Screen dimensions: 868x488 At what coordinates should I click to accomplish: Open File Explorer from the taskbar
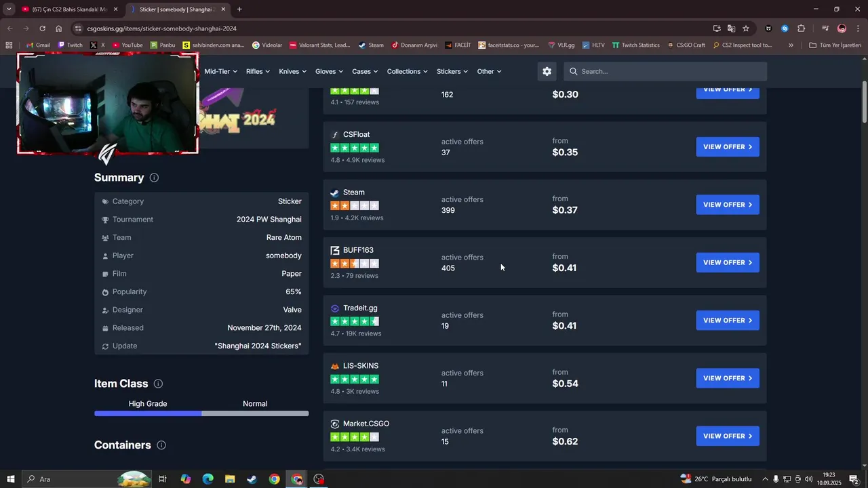coord(230,479)
